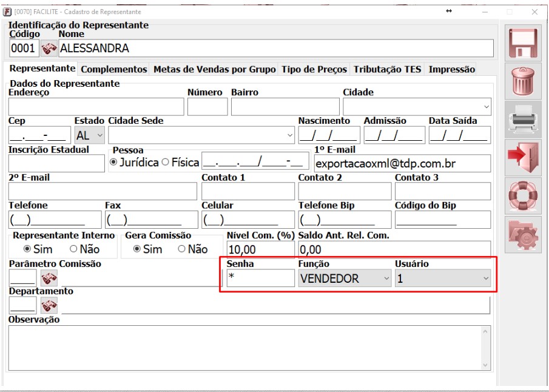The image size is (549, 392).
Task: Select Física person type radio
Action: 165,163
